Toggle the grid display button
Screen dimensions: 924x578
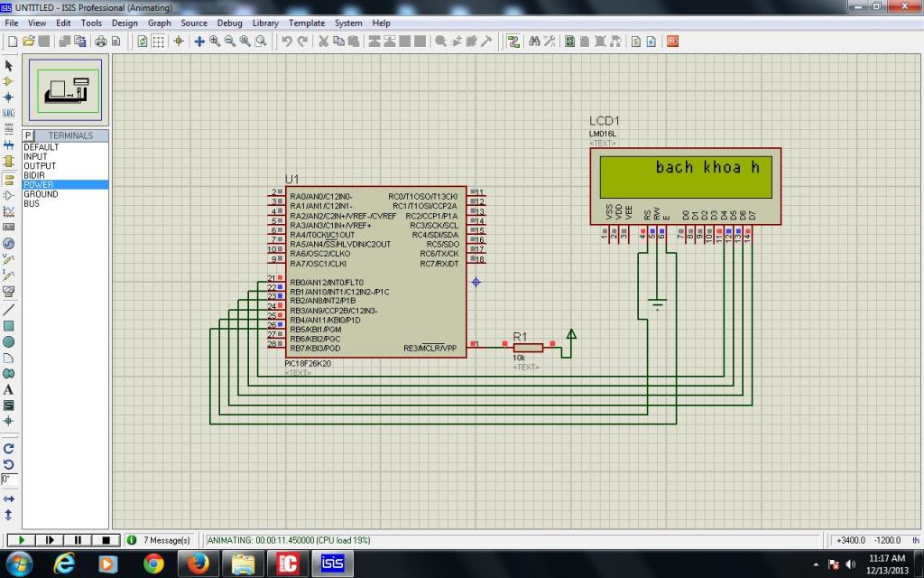(158, 41)
